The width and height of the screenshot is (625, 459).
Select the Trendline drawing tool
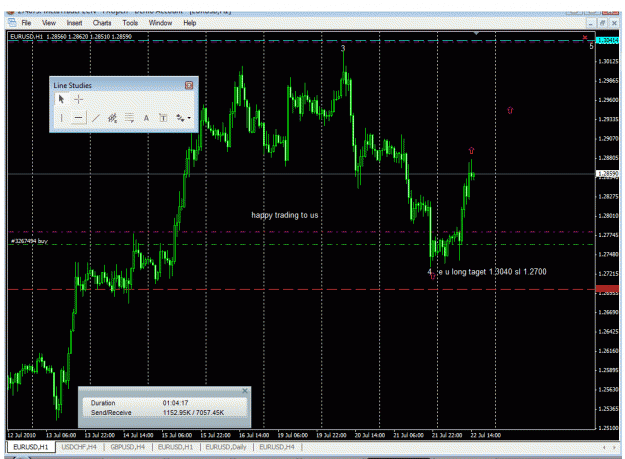click(x=96, y=118)
